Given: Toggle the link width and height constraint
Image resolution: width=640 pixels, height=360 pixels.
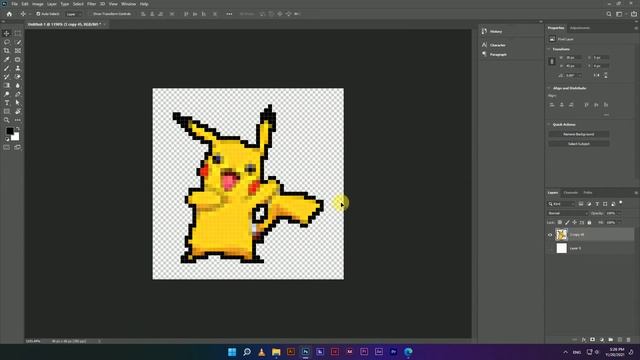Looking at the screenshot, I should point(552,61).
